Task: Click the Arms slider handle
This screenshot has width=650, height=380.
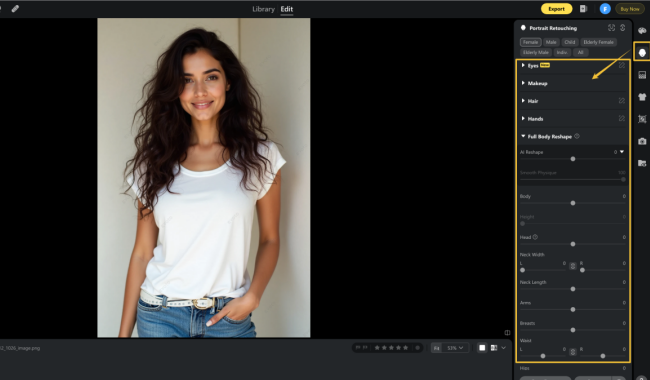Action: (572, 310)
